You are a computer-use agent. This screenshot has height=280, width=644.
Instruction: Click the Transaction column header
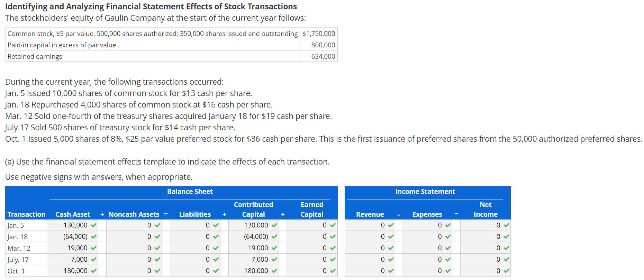click(x=26, y=214)
